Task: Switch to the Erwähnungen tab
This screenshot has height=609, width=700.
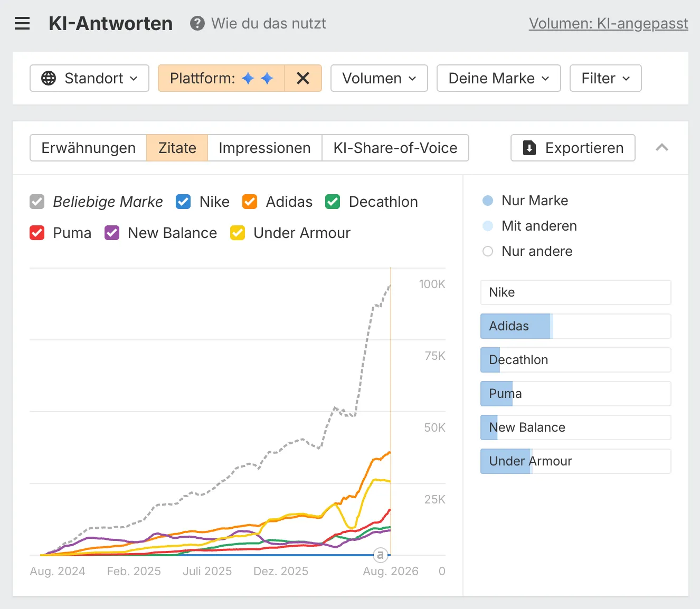Action: click(x=88, y=148)
